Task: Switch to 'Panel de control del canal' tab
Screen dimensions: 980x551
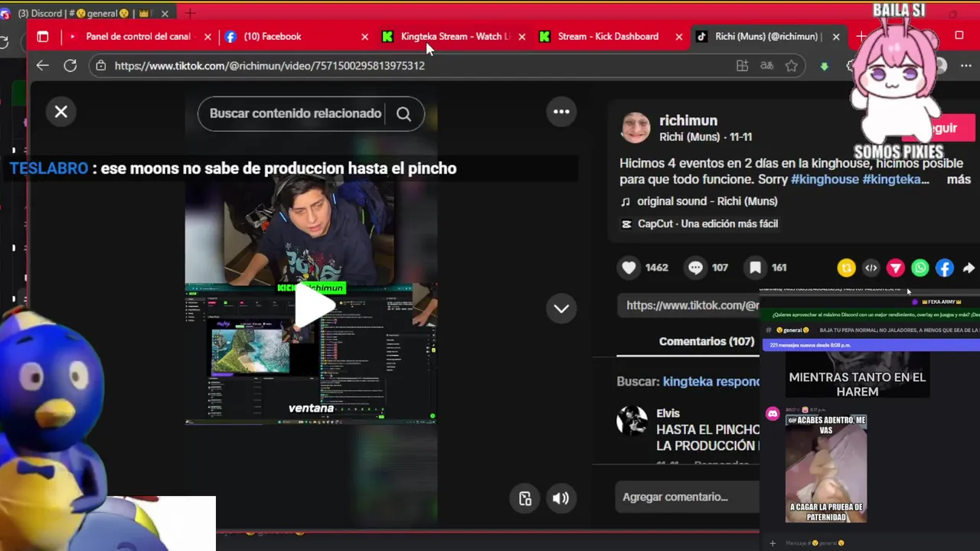Action: (x=138, y=36)
